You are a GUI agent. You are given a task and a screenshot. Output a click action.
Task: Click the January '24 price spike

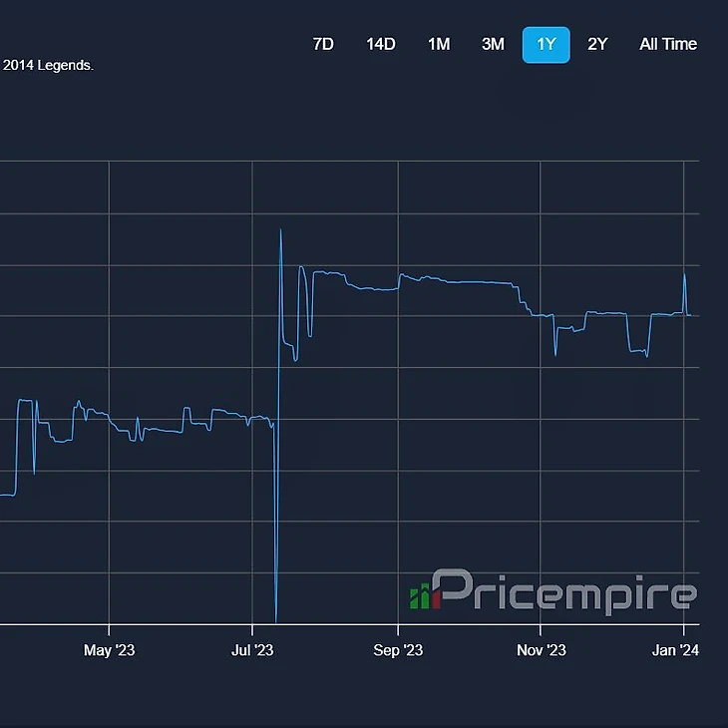[684, 275]
